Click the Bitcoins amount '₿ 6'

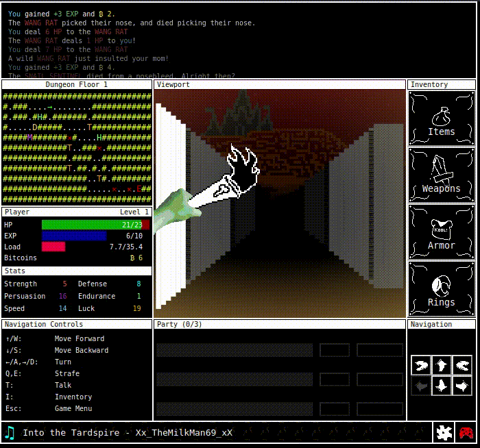tap(136, 258)
